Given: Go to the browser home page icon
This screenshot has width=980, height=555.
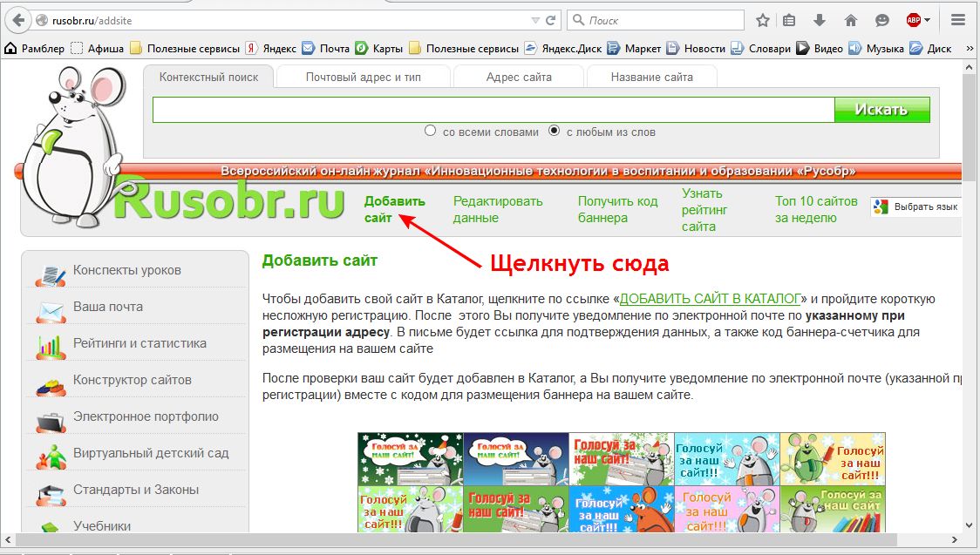Looking at the screenshot, I should point(851,20).
